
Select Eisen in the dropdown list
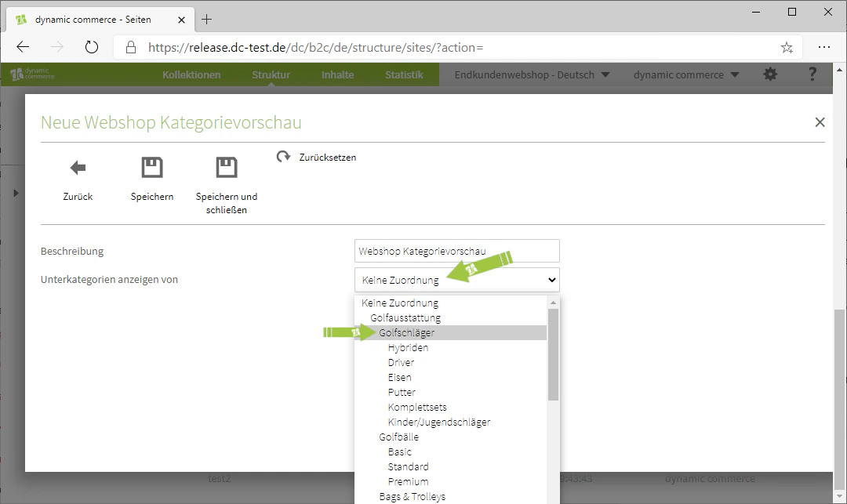[451, 377]
